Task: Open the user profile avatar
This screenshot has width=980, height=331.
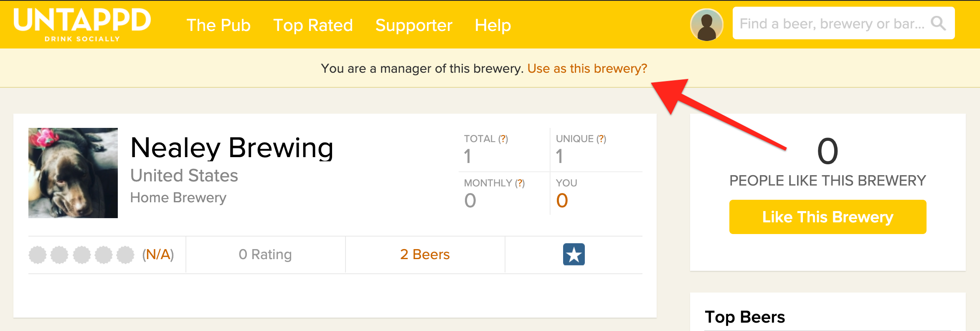Action: coord(706,25)
